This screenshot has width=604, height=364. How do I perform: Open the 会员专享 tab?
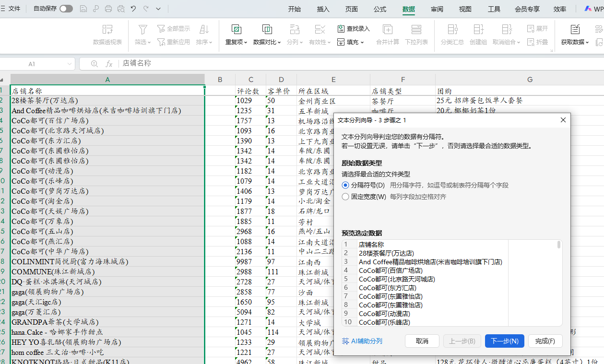click(x=527, y=9)
